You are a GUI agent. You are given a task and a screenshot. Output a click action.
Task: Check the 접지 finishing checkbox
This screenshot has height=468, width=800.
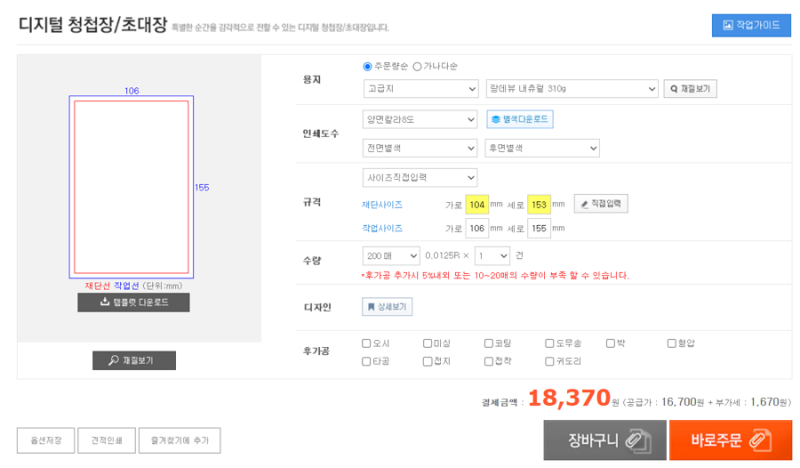point(428,361)
